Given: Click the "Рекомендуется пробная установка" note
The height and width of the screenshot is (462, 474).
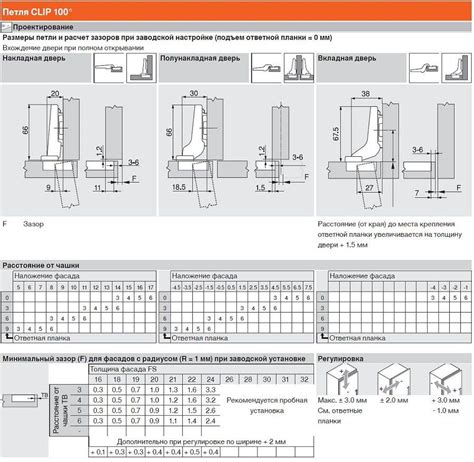Looking at the screenshot, I should [267, 405].
